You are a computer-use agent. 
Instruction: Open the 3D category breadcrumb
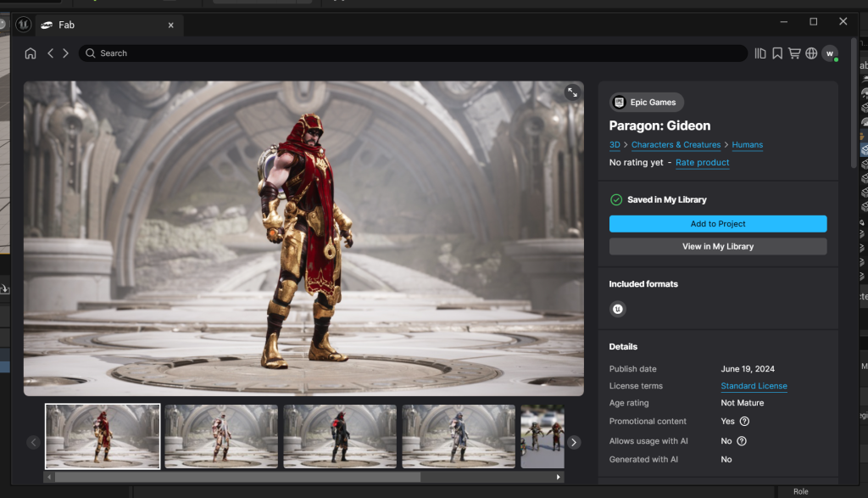pyautogui.click(x=615, y=144)
